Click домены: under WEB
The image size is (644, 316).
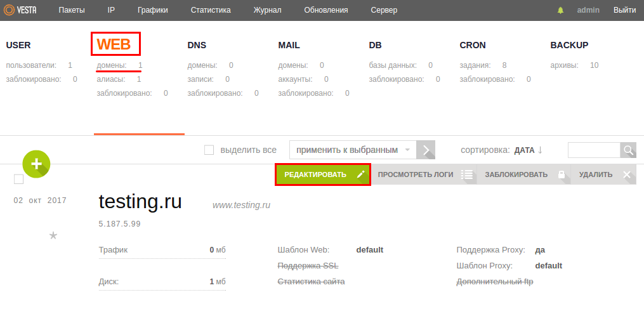pos(112,65)
